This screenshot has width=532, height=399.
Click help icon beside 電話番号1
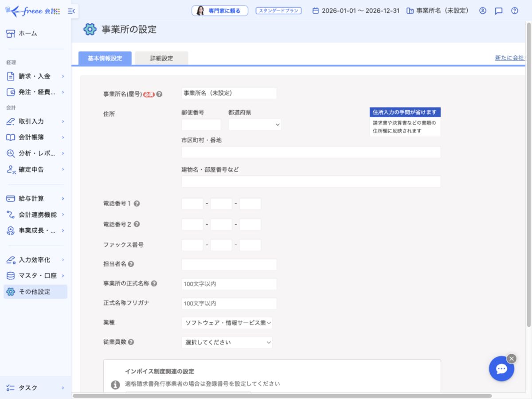click(x=137, y=204)
